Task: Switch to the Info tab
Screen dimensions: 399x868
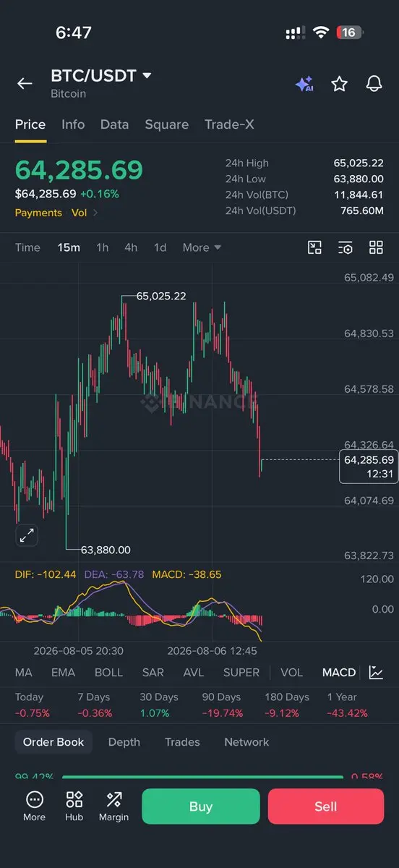Action: click(73, 124)
